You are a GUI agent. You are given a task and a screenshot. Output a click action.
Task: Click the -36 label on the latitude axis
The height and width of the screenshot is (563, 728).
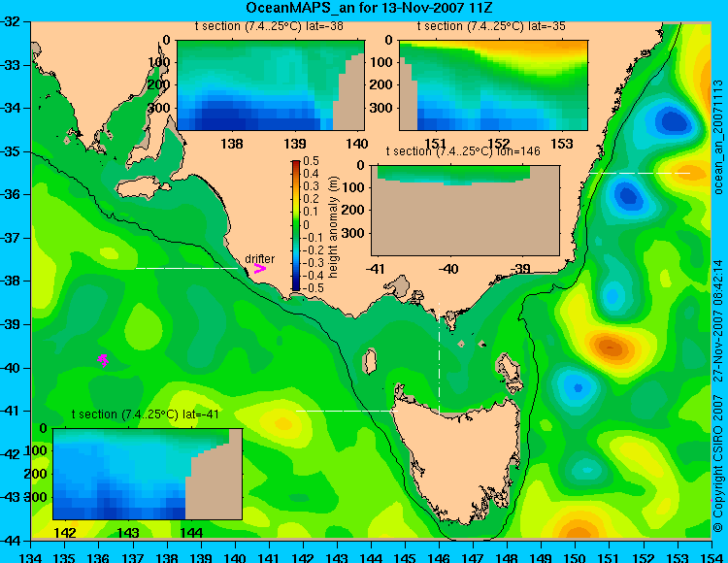click(11, 194)
